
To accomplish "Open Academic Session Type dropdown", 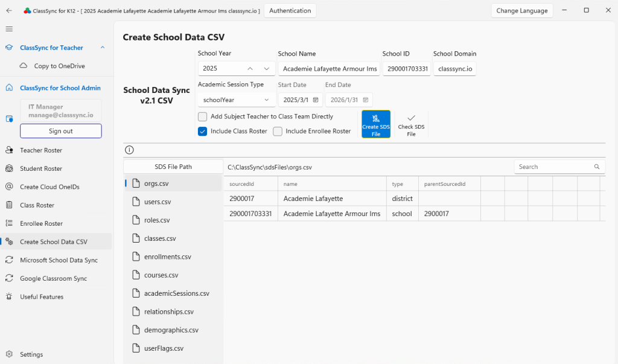I will [x=236, y=100].
